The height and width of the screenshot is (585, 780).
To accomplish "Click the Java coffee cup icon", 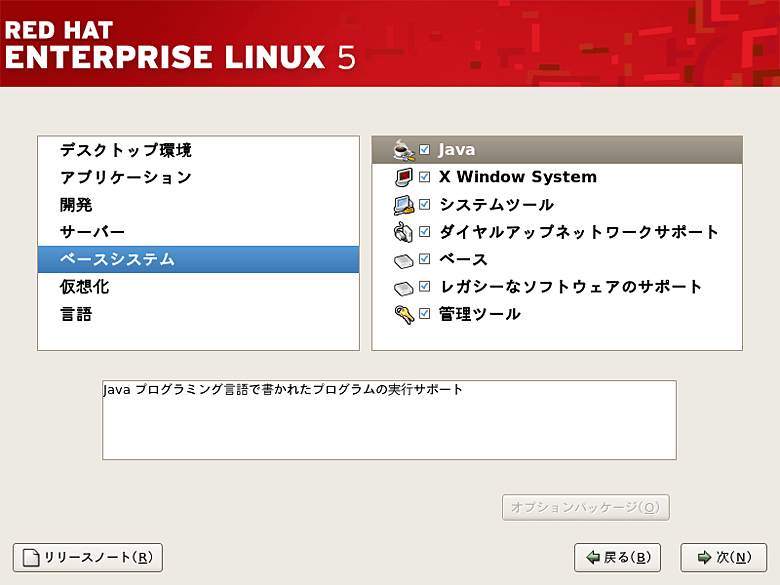I will point(403,150).
